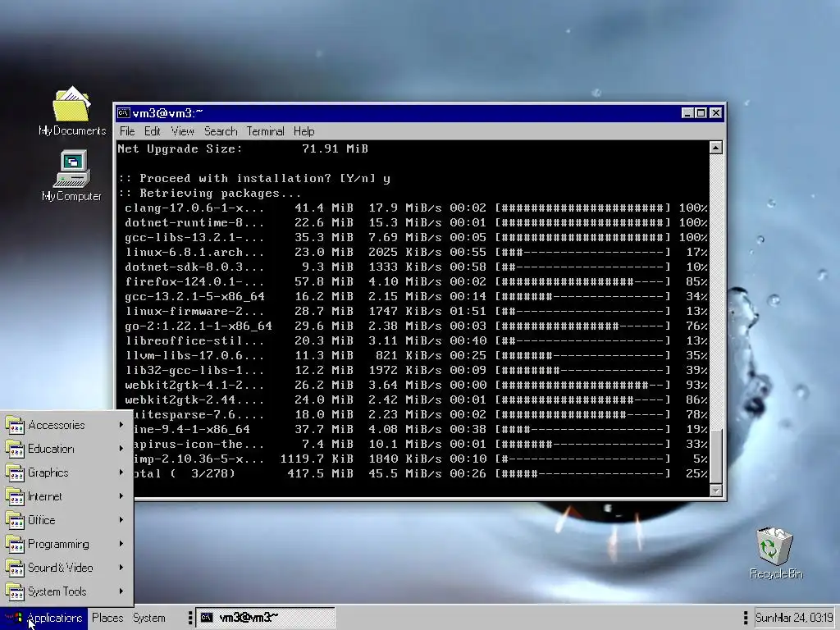Image resolution: width=840 pixels, height=630 pixels.
Task: Click the go-2:1.22.1-1-x86_64 download row
Action: 416,326
